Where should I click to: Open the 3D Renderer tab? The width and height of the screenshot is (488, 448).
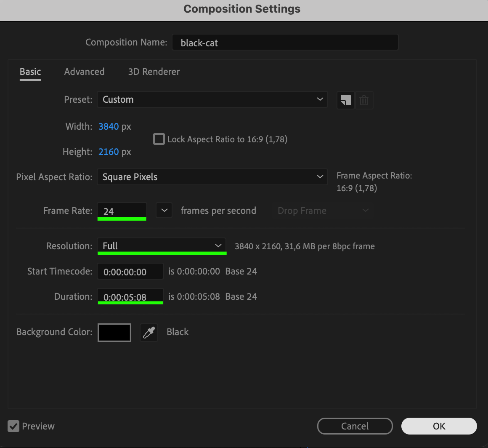(x=154, y=72)
